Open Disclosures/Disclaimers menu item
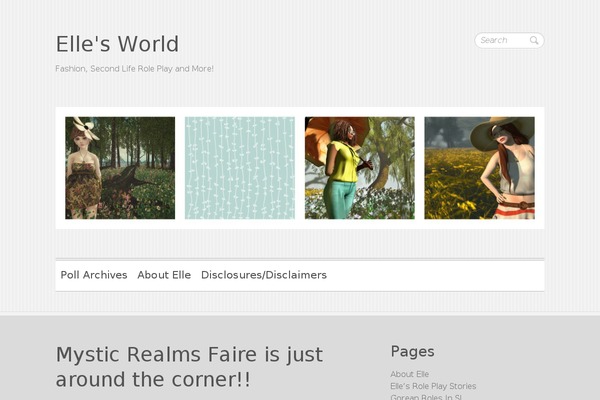Screen dimensions: 600x400 pos(264,275)
